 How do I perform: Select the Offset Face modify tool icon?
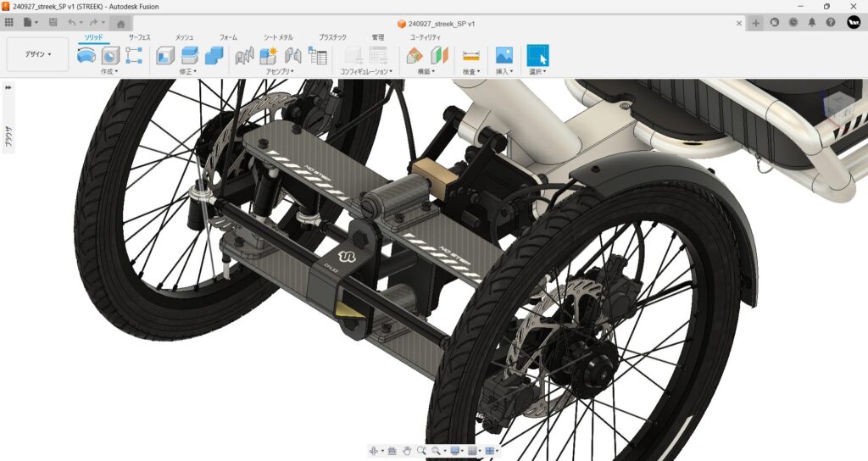pos(189,55)
